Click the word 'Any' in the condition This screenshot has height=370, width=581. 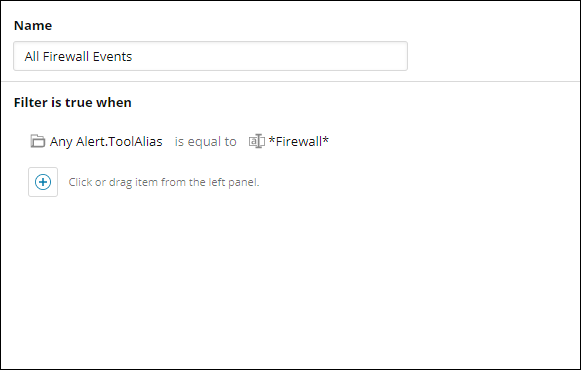tap(62, 142)
